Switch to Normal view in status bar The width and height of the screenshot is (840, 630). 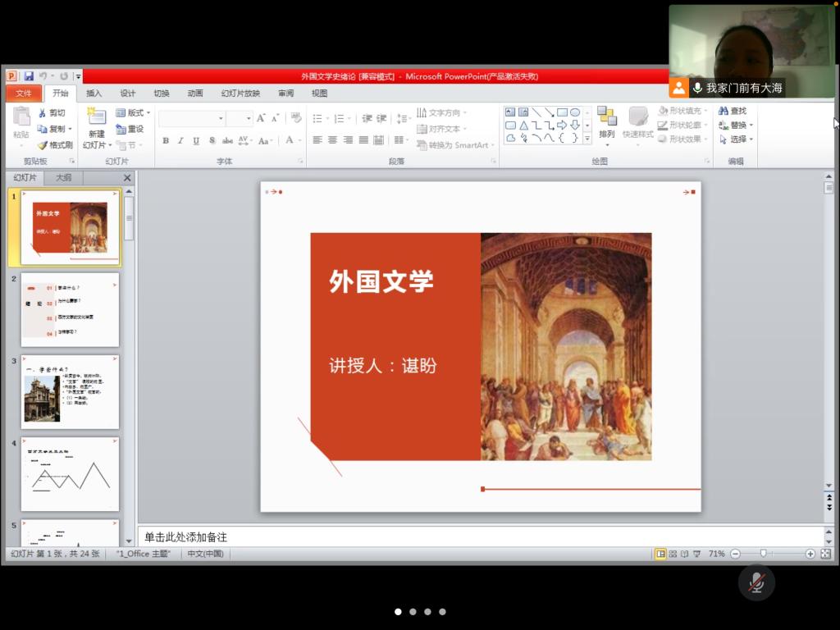pyautogui.click(x=661, y=554)
